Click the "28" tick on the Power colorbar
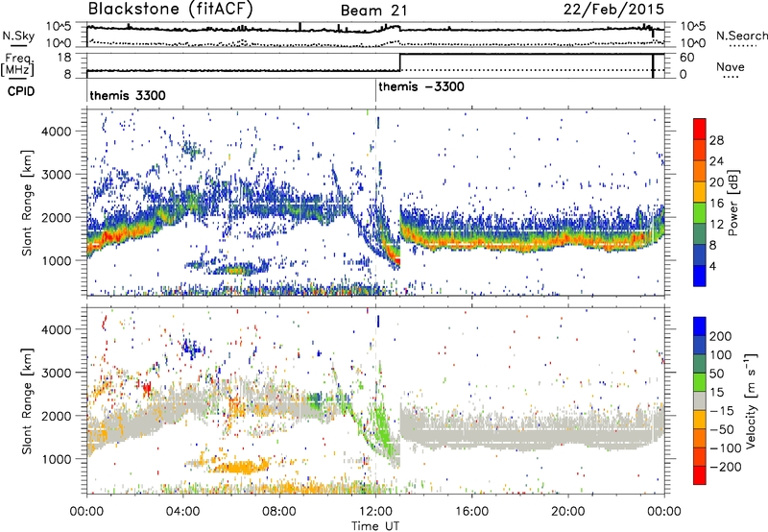 (716, 140)
